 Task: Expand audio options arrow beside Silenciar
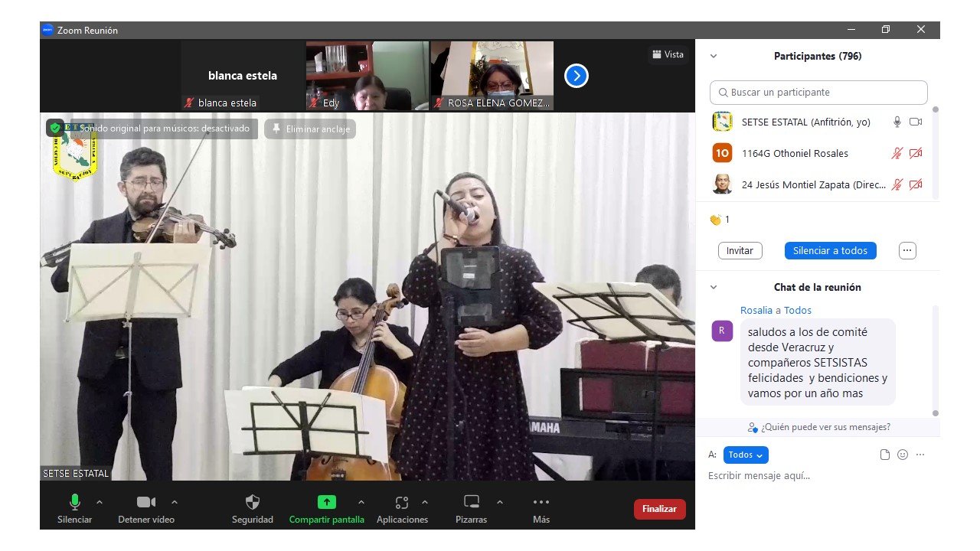[99, 502]
